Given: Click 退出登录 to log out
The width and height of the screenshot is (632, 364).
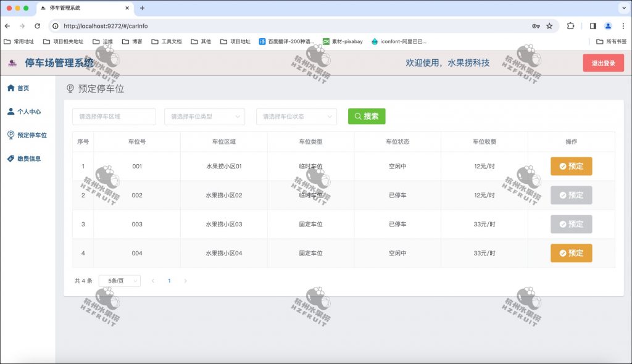Looking at the screenshot, I should coord(603,62).
